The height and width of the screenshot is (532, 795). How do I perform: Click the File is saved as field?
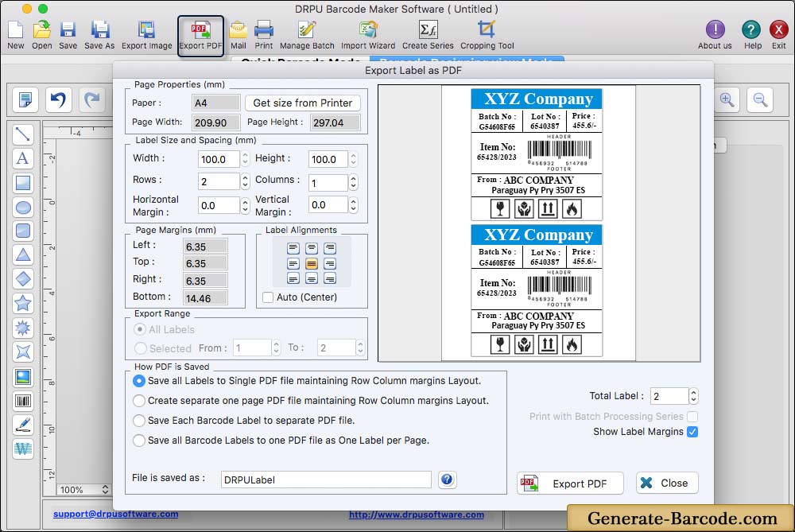(326, 480)
